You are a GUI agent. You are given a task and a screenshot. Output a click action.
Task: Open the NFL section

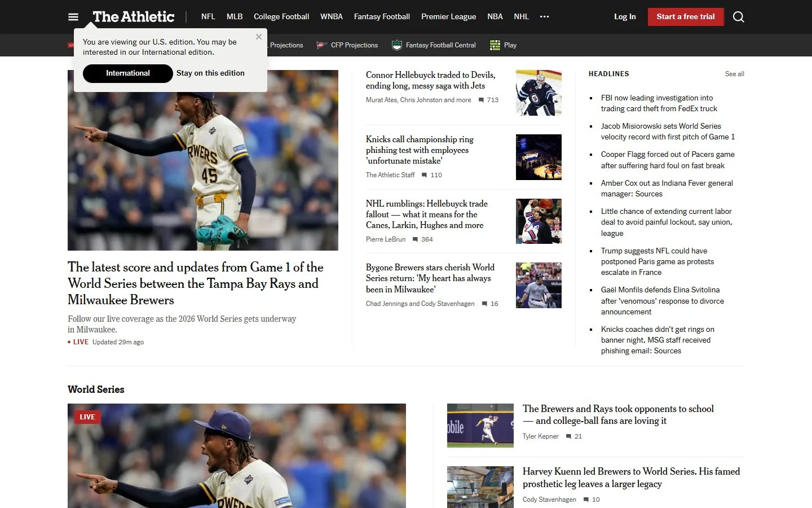point(208,17)
